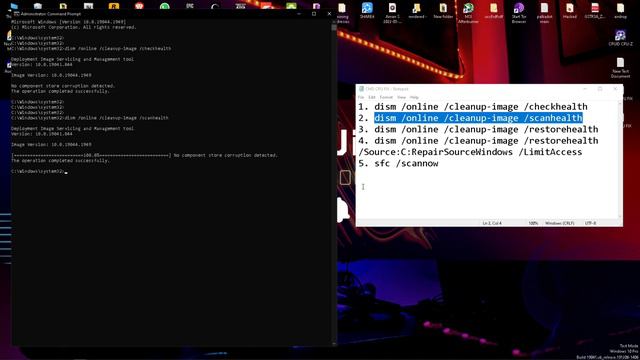The width and height of the screenshot is (640, 360).
Task: Open the red PDF desktop file icon
Action: [x=595, y=11]
